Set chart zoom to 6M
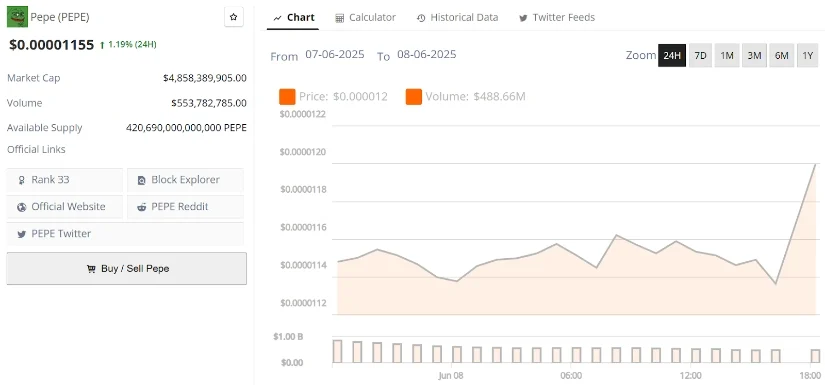825x385 pixels. [x=782, y=55]
